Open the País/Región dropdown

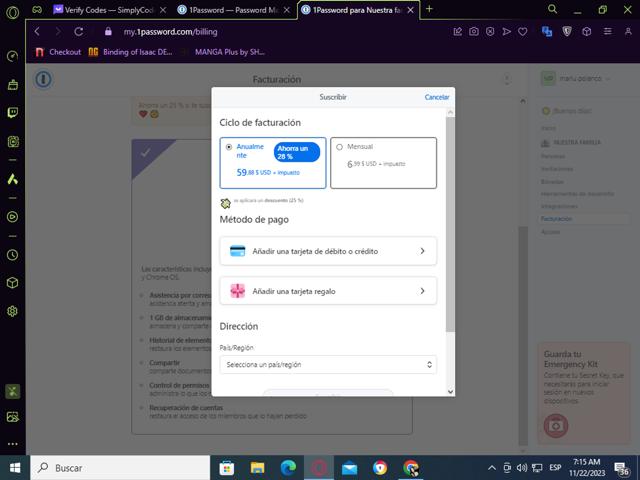tap(328, 364)
